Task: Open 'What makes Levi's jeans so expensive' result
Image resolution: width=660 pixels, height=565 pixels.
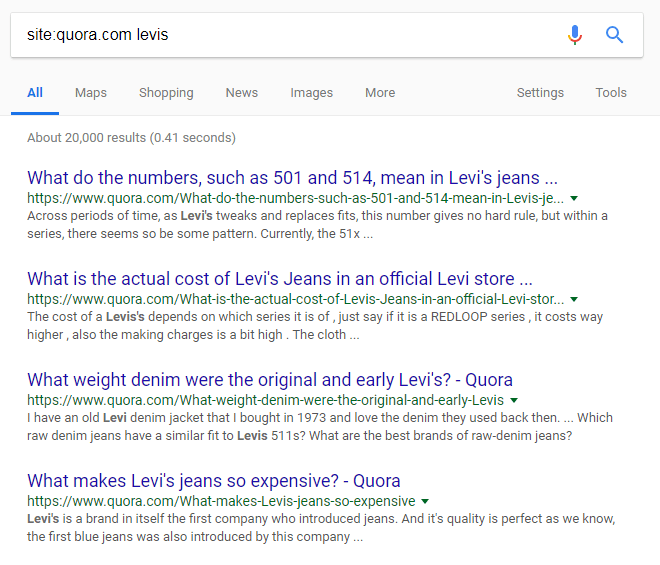Action: point(214,481)
